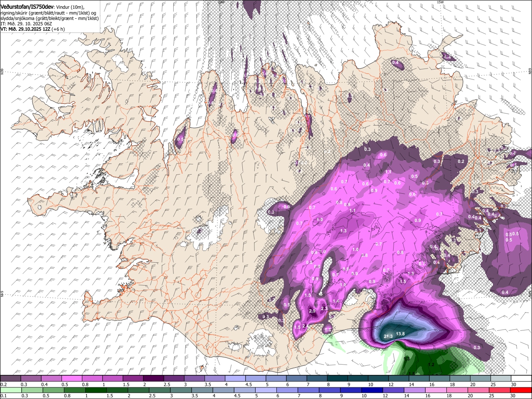Select lower legend swatch between 6 and 7
The width and height of the screenshot is (532, 399).
[x=287, y=390]
